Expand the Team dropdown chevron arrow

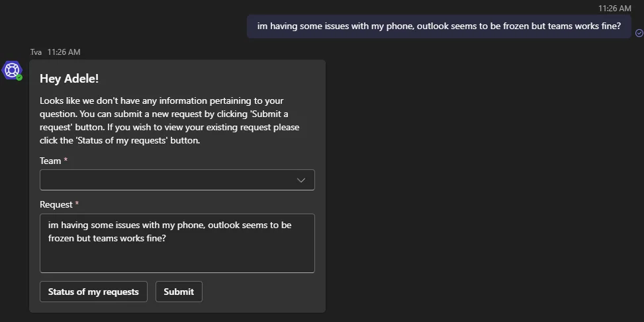pyautogui.click(x=301, y=180)
